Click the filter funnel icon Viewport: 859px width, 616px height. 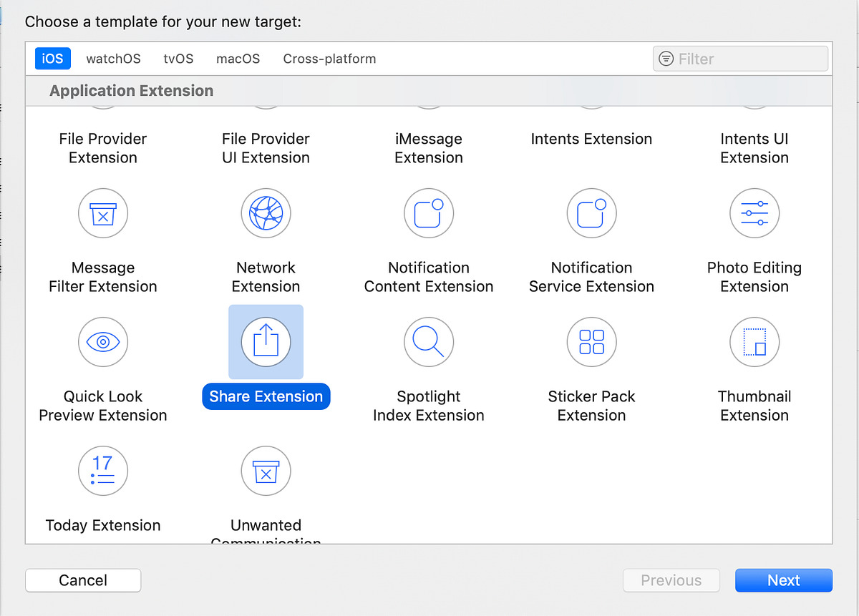[x=667, y=59]
